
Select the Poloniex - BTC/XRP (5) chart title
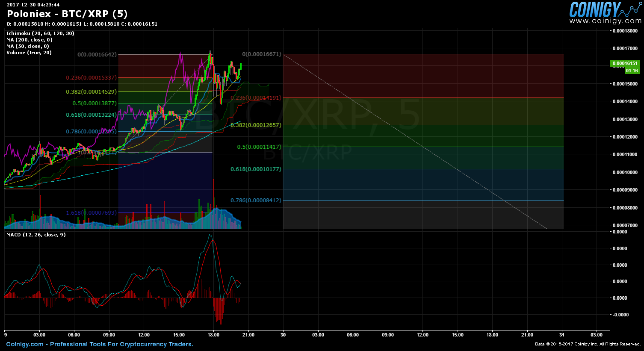(67, 14)
